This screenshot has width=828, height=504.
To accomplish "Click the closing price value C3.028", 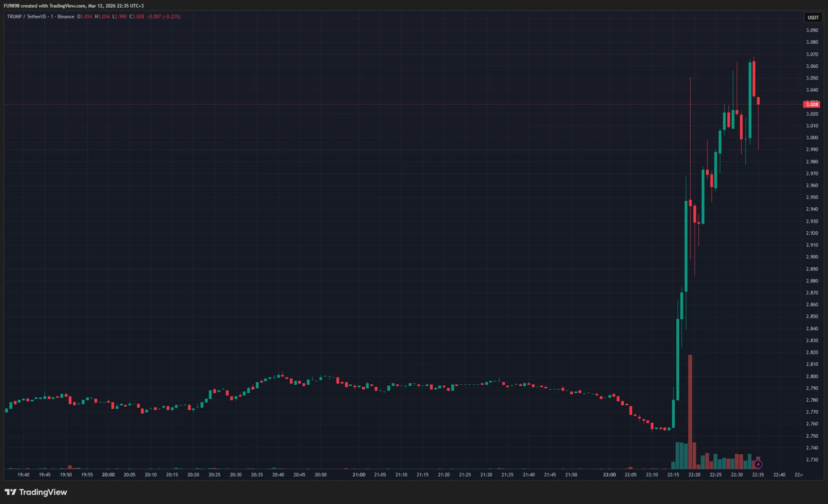I will click(x=137, y=17).
